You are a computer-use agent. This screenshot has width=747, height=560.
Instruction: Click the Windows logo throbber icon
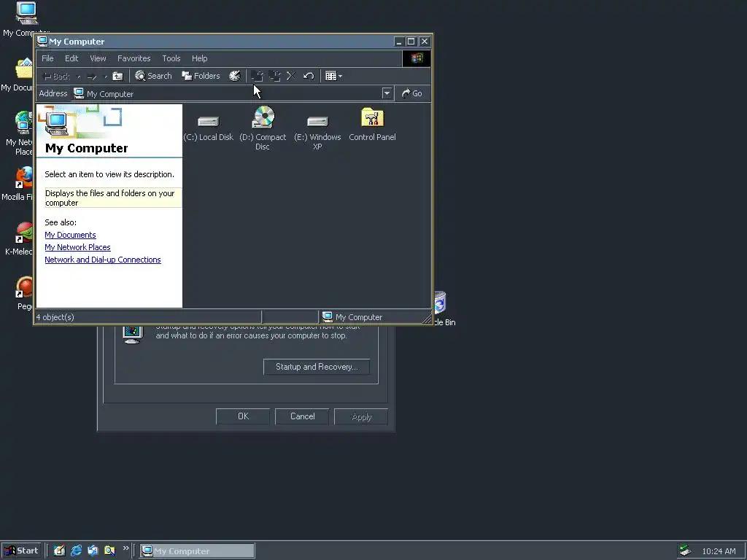point(417,58)
